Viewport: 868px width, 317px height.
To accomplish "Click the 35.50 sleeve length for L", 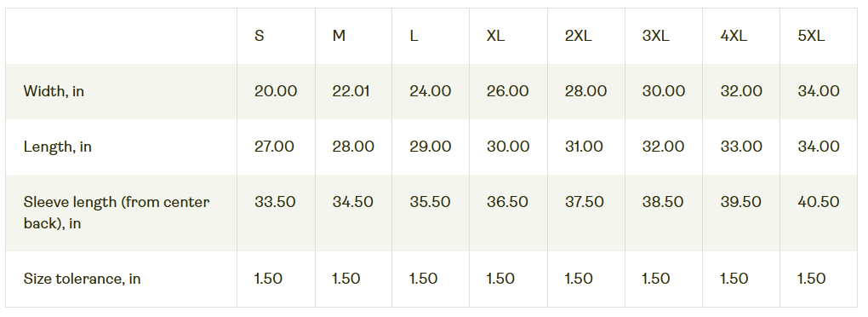I will [430, 202].
